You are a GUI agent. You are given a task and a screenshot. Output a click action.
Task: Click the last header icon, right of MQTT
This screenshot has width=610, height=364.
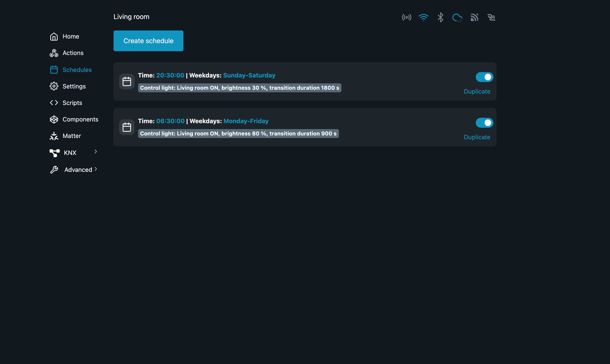(491, 18)
